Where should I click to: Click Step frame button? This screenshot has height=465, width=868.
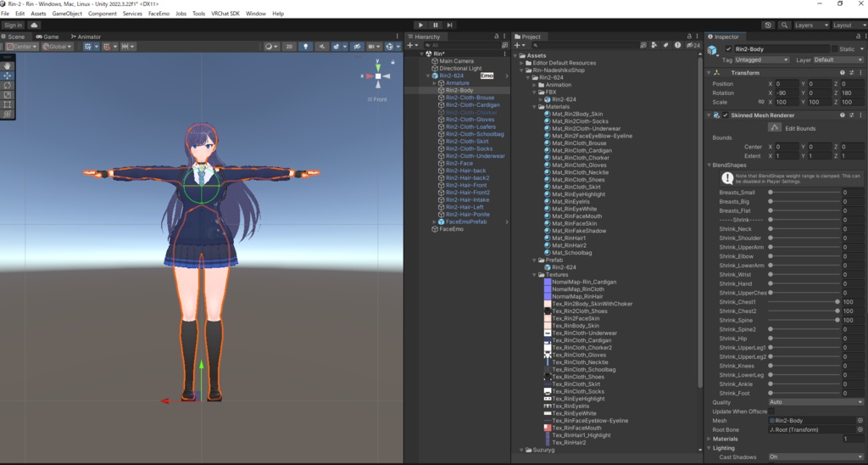pyautogui.click(x=449, y=25)
